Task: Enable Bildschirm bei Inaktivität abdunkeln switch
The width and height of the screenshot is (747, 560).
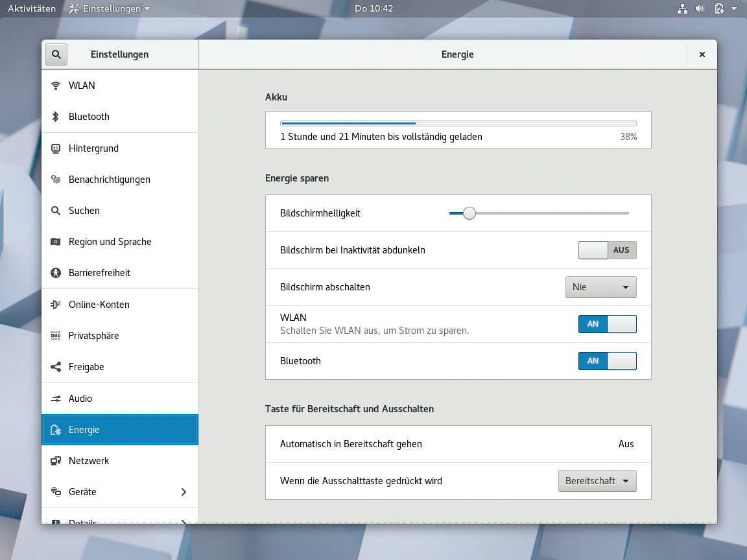Action: point(607,250)
